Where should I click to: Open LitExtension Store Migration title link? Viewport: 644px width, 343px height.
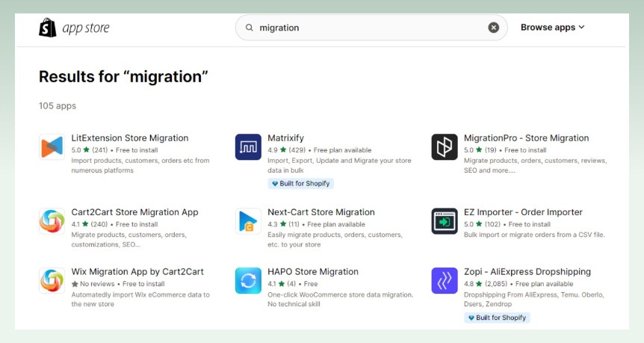click(x=130, y=138)
